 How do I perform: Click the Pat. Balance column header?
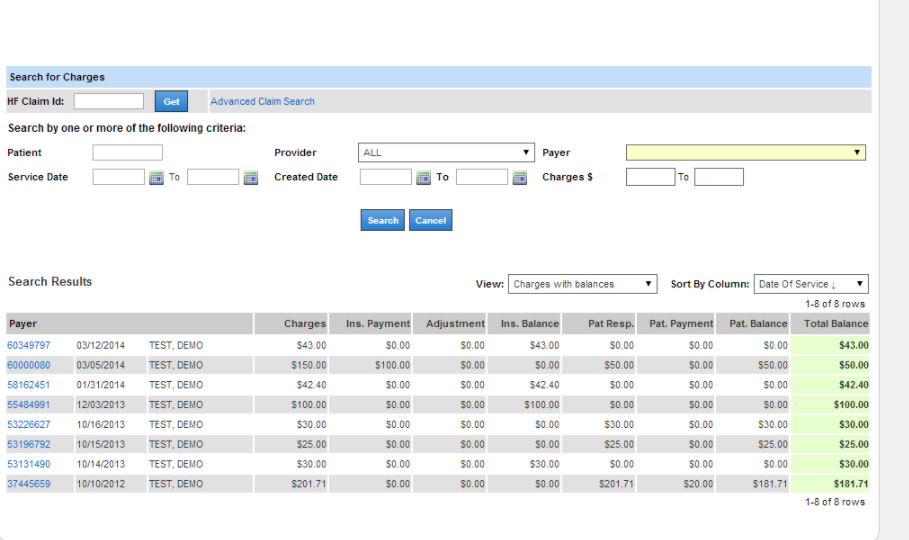[752, 324]
